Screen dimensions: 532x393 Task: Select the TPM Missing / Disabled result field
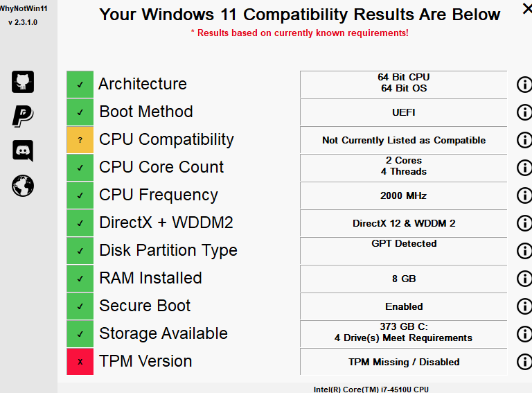point(404,362)
